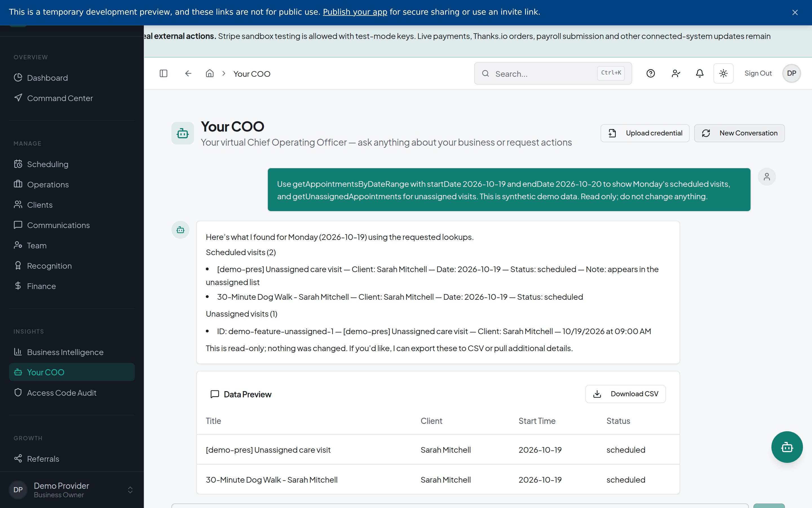Open Command Center in the sidebar
The width and height of the screenshot is (812, 508).
(72, 98)
